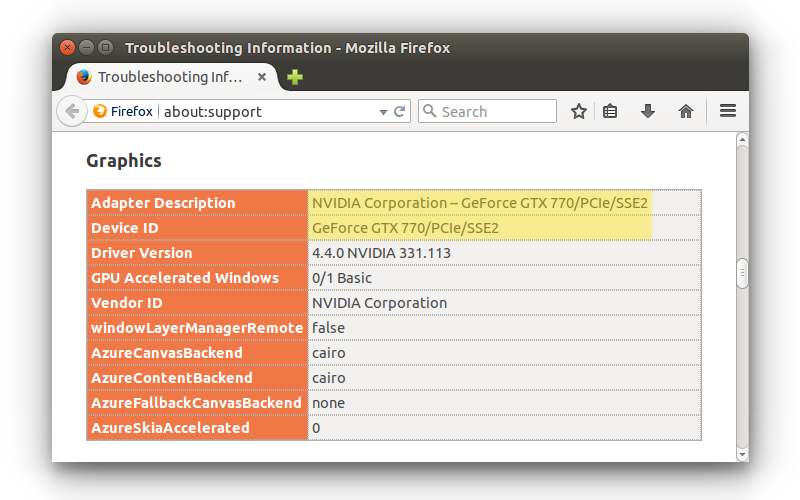
Task: Bookmark this page with the star icon
Action: [578, 112]
